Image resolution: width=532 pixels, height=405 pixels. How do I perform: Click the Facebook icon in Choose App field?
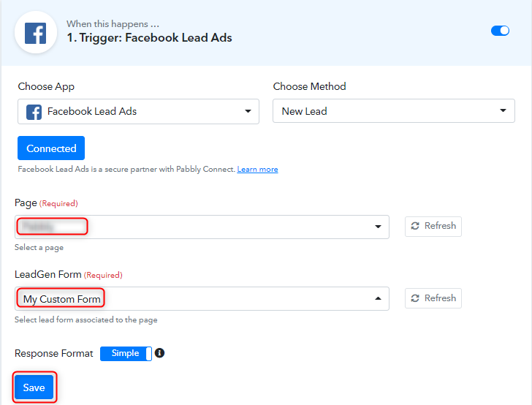pos(34,112)
